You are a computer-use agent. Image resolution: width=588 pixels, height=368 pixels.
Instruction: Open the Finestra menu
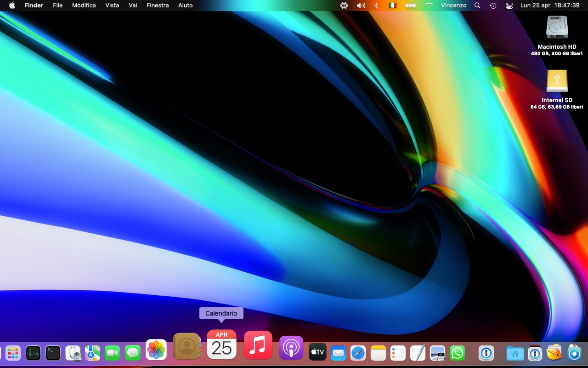click(158, 6)
